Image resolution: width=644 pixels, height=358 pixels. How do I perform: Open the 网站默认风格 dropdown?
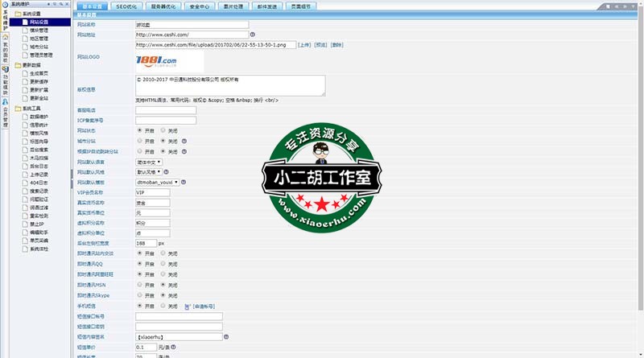(x=149, y=171)
